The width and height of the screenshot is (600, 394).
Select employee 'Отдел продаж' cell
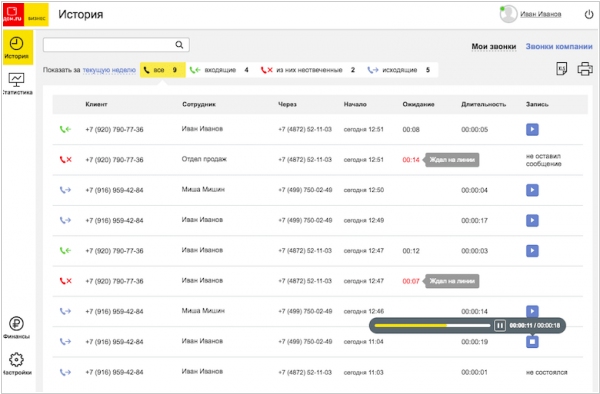point(204,159)
